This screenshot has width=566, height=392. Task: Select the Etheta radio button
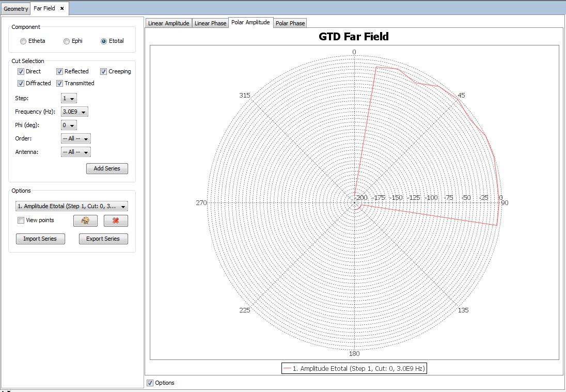tap(23, 41)
